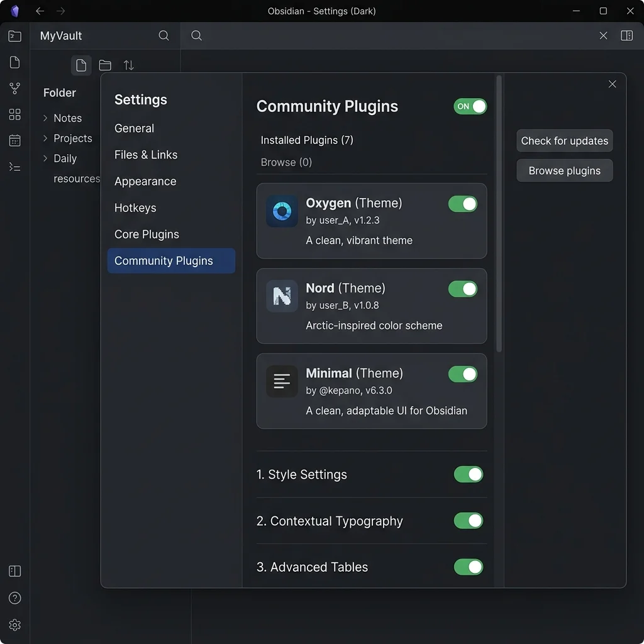This screenshot has height=644, width=644.
Task: Click 'Arctic-inspired color scheme' description
Action: [x=374, y=326]
